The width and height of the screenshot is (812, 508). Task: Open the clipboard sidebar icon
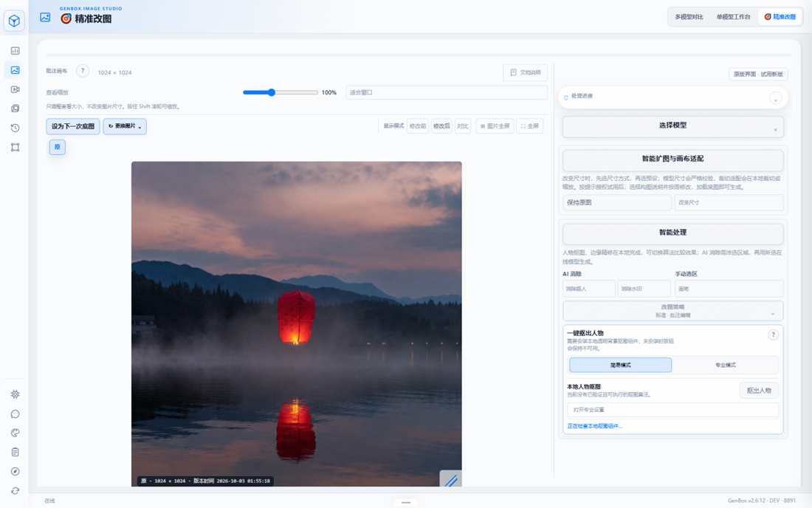(x=15, y=452)
